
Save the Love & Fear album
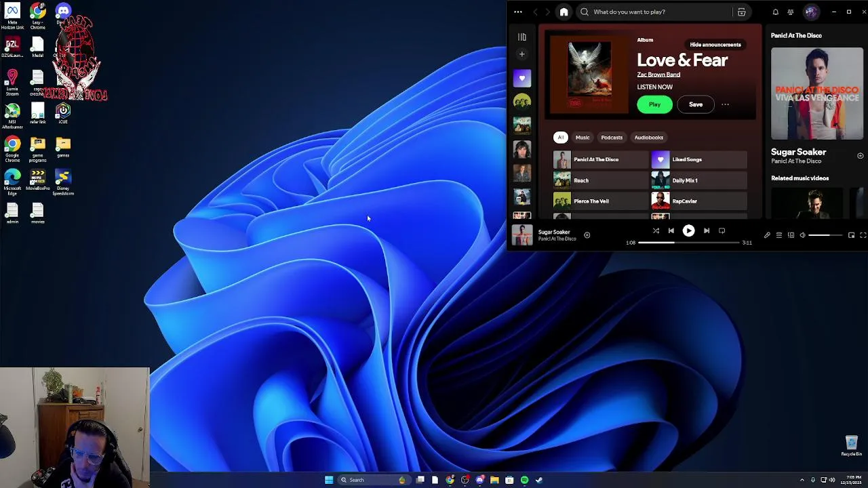tap(696, 104)
